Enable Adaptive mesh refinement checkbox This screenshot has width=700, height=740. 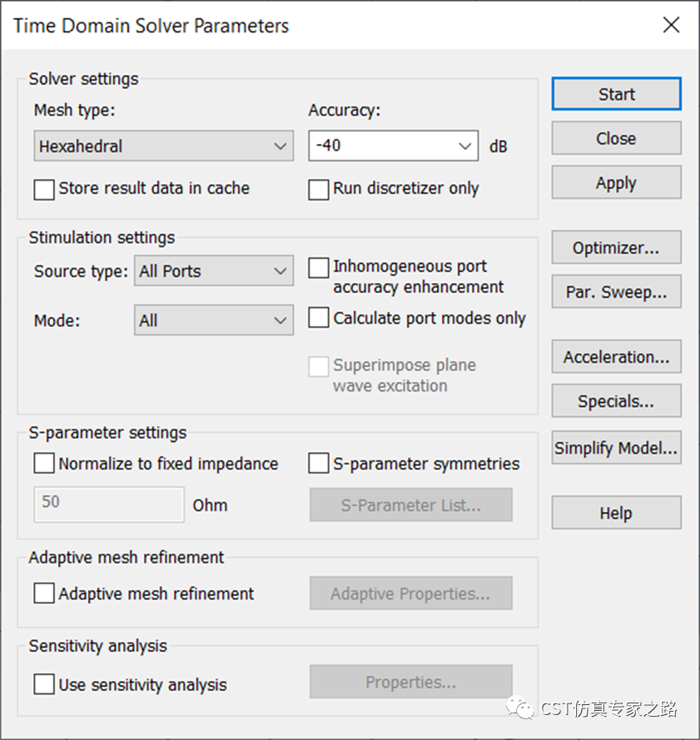[44, 593]
